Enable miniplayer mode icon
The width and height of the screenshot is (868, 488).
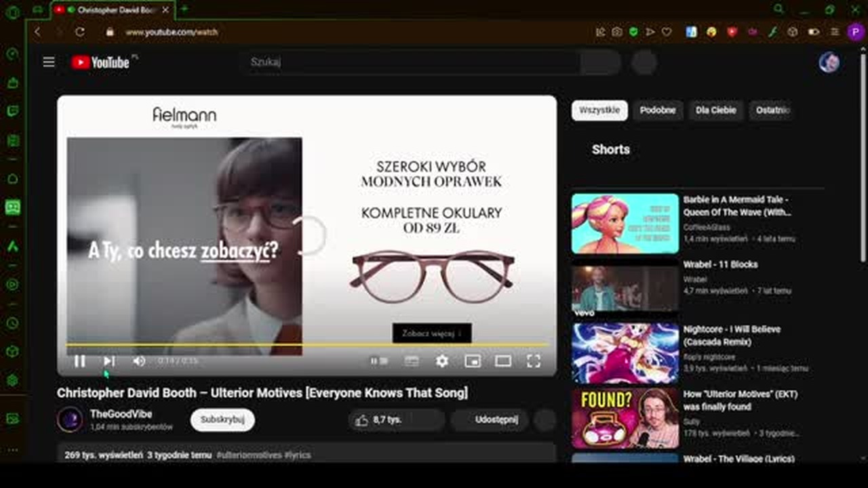point(473,361)
